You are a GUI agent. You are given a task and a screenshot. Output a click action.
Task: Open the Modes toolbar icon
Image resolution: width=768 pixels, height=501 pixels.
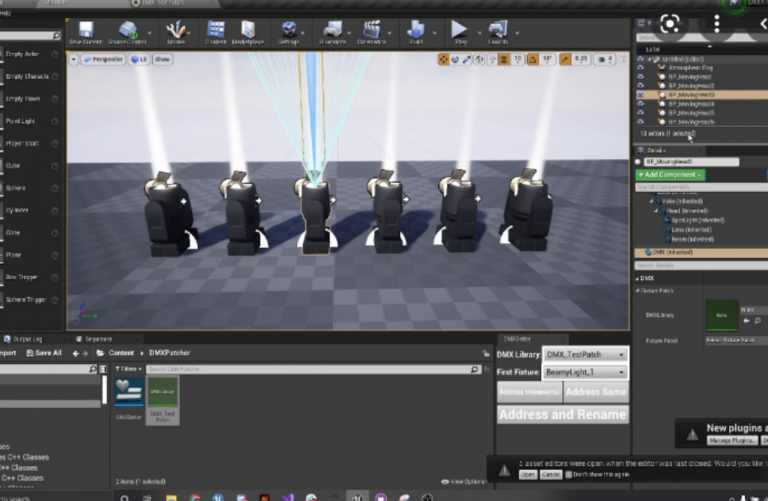coord(176,32)
